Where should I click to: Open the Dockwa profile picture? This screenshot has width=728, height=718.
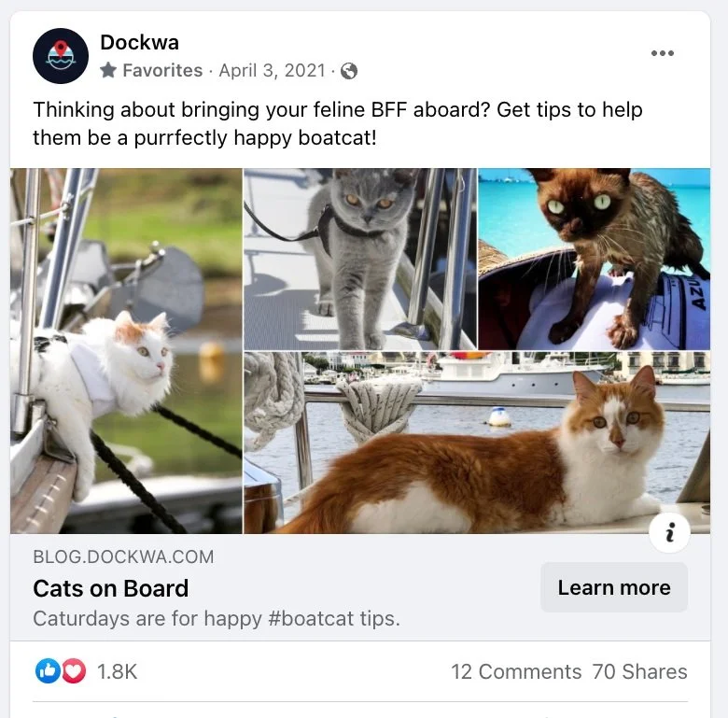pyautogui.click(x=61, y=56)
